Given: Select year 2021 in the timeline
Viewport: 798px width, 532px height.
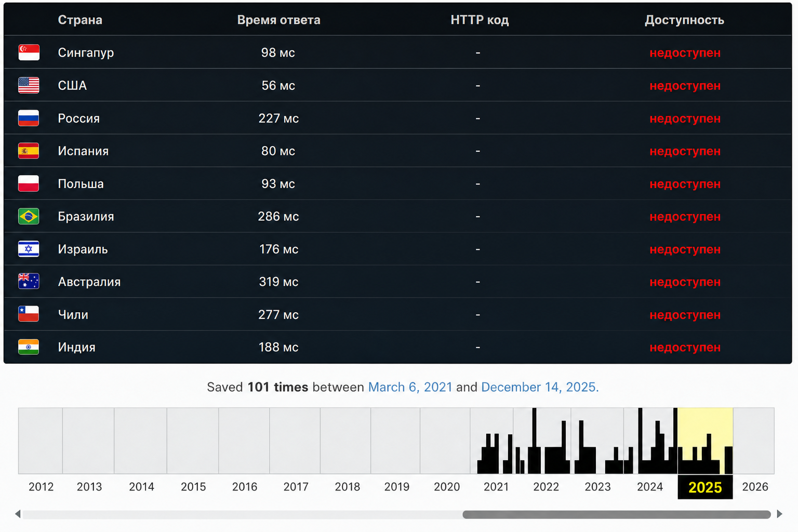Looking at the screenshot, I should tap(496, 487).
